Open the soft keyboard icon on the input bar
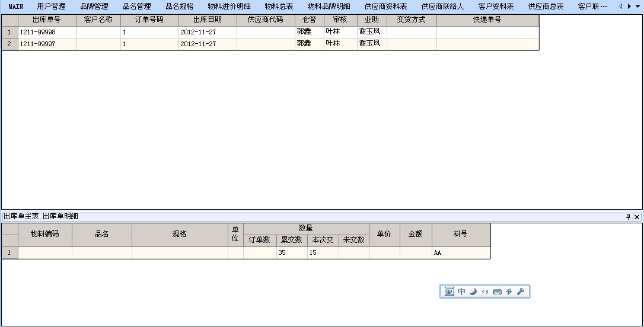 tap(497, 291)
